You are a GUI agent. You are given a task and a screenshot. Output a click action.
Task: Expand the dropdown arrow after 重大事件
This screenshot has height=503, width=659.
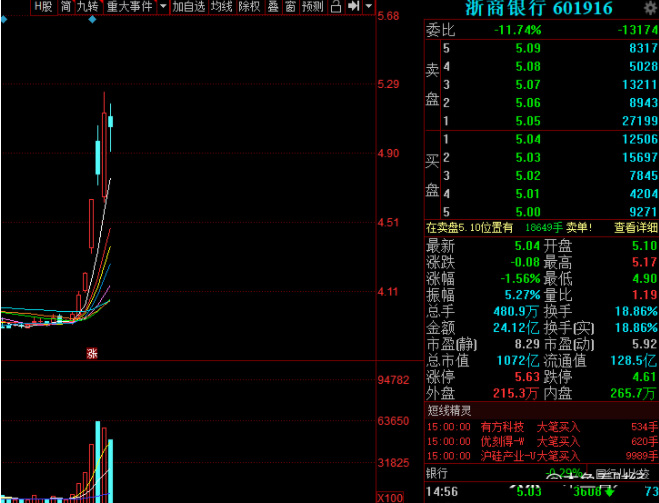(162, 7)
